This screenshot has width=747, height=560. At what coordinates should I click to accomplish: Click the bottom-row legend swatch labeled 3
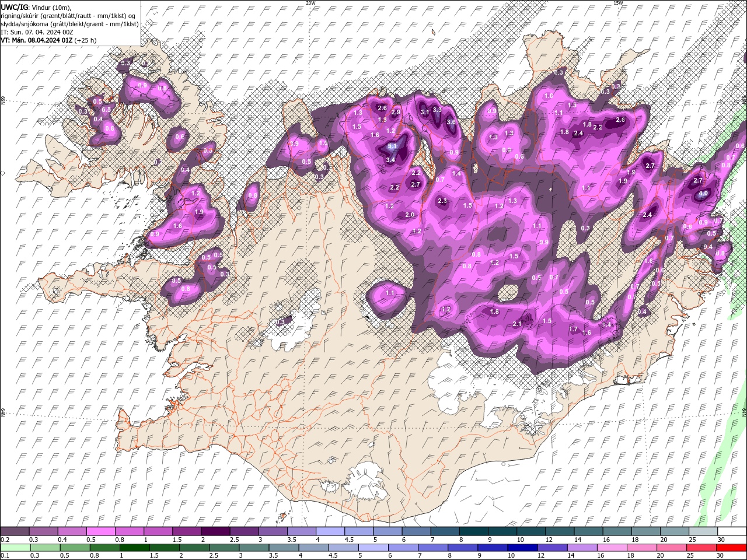tap(253, 548)
